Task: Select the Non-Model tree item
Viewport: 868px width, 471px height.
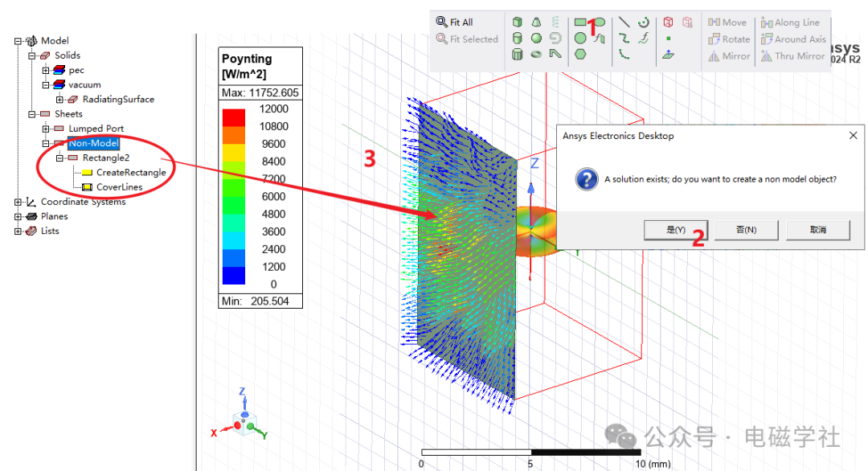Action: tap(93, 143)
